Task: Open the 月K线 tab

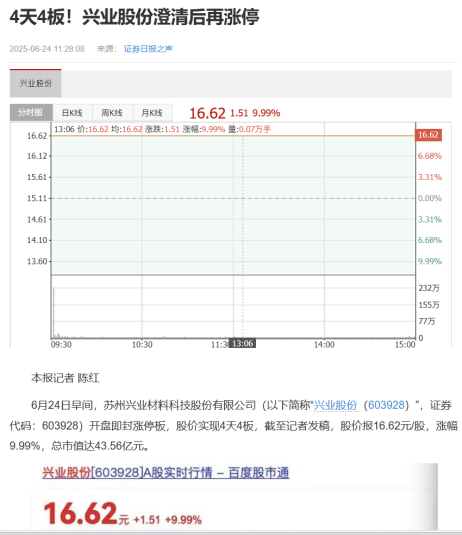Action: tap(152, 113)
